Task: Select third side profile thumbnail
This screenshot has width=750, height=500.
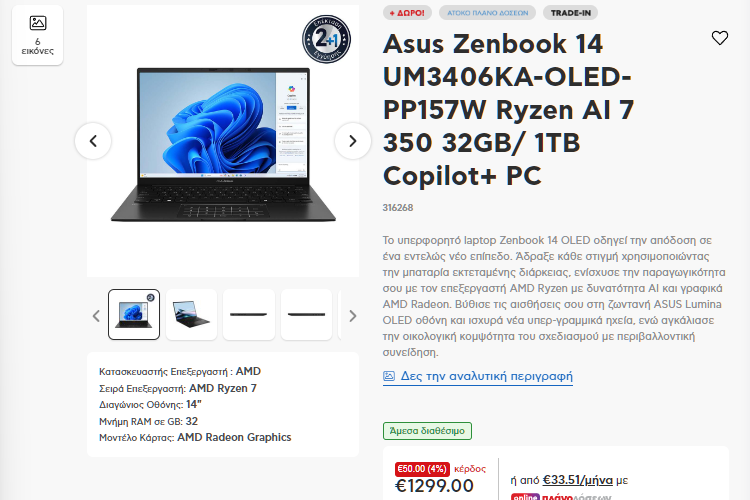Action: pos(249,314)
